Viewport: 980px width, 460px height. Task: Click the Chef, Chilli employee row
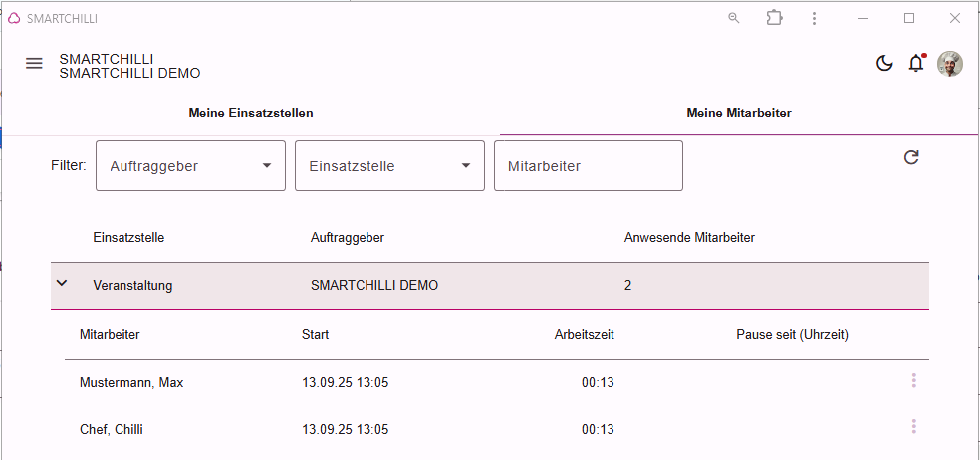pyautogui.click(x=497, y=429)
